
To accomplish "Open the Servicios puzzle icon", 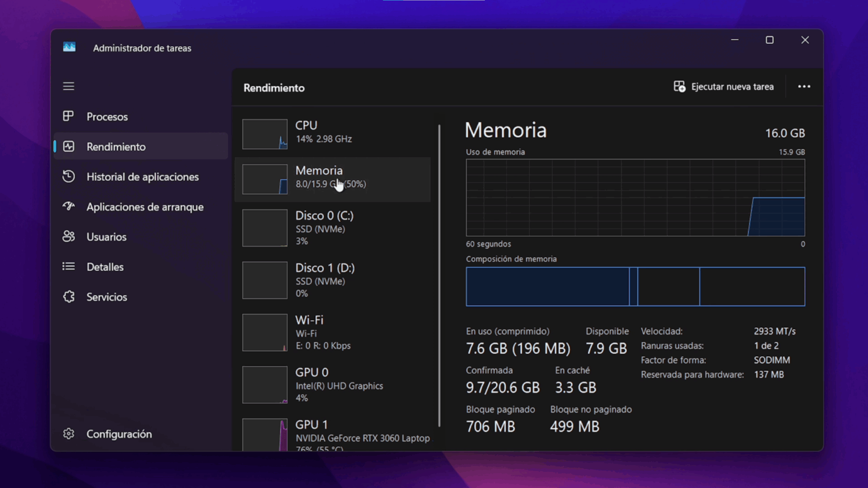I will coord(68,297).
